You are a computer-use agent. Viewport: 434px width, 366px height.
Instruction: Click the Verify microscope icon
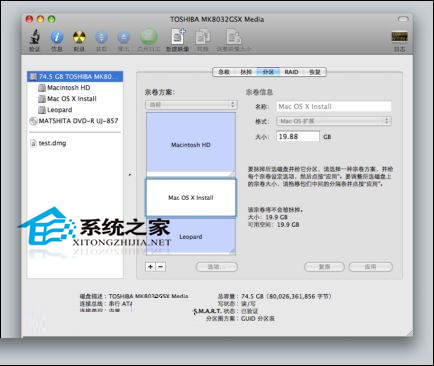point(34,37)
